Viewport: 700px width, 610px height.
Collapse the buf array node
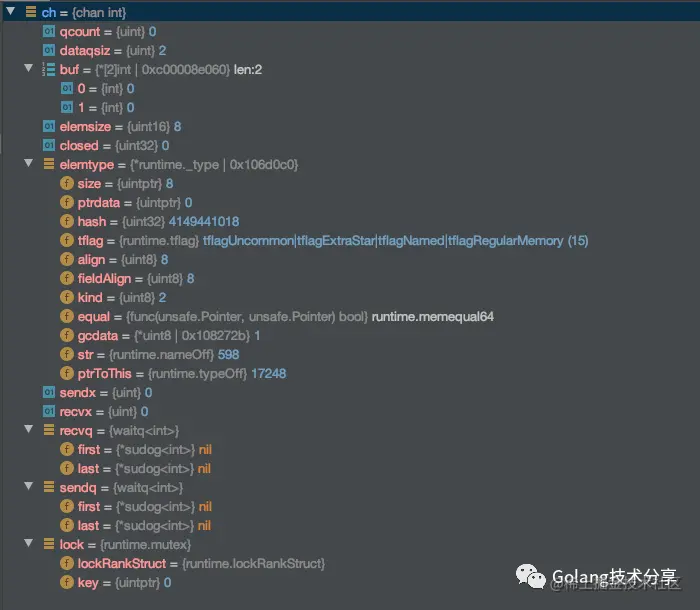pyautogui.click(x=29, y=68)
